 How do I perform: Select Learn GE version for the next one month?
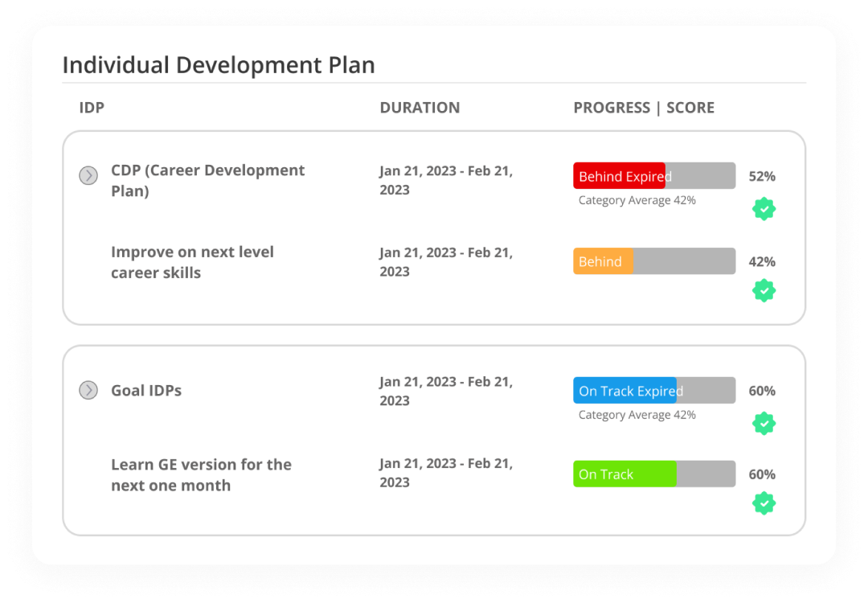coord(201,474)
